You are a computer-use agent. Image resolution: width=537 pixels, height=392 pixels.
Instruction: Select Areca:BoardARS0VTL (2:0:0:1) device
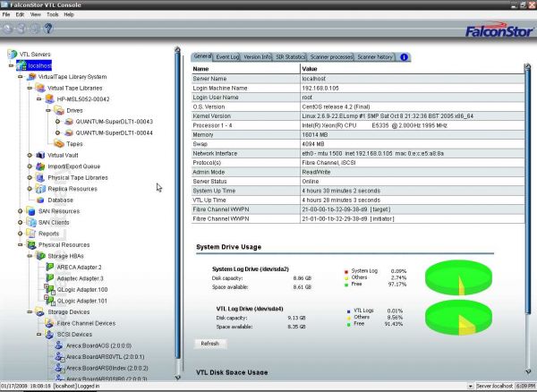(x=105, y=357)
